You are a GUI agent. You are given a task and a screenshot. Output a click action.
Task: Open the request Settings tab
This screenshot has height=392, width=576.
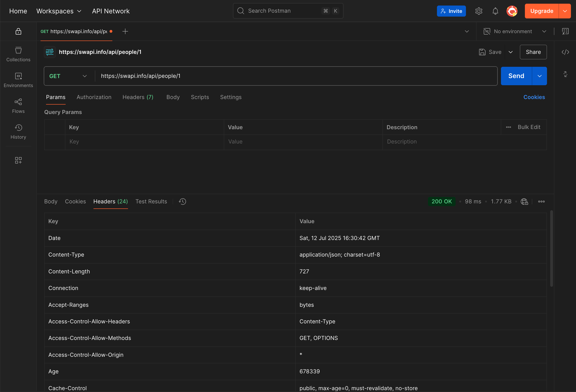pos(231,97)
